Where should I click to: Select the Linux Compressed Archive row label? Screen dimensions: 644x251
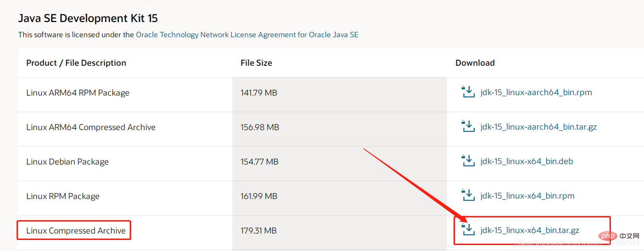click(x=76, y=230)
